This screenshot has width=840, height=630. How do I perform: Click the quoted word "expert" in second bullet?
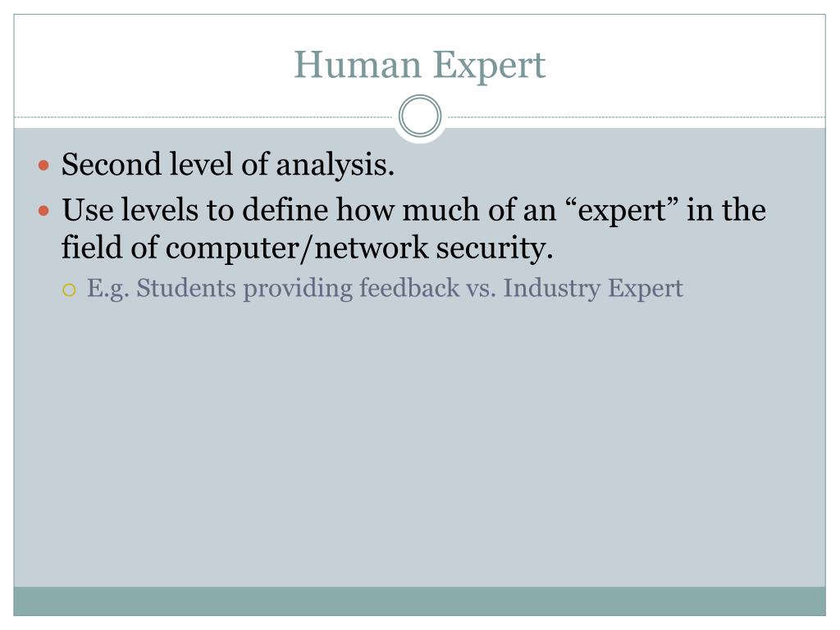pos(622,210)
